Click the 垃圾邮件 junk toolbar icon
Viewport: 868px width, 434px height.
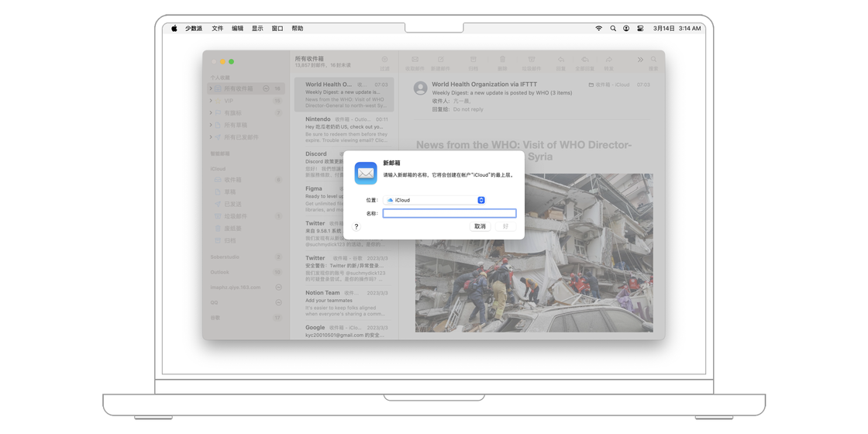pos(532,60)
